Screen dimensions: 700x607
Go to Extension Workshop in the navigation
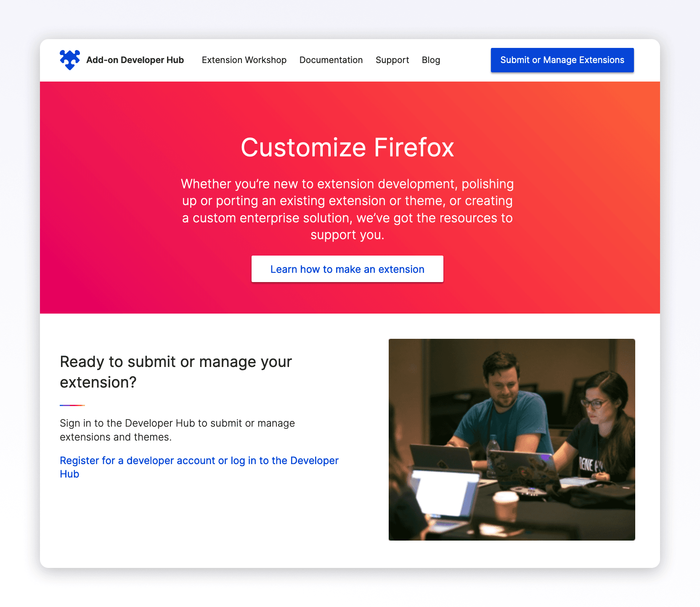(244, 60)
